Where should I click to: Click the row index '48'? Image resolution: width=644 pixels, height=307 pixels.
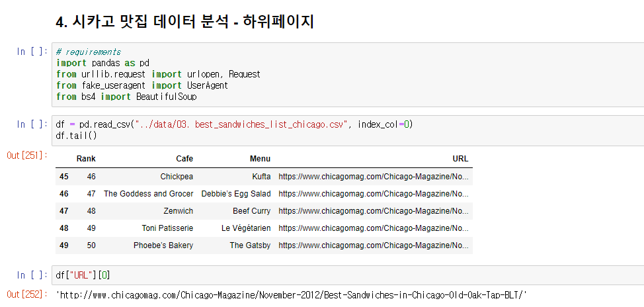tap(64, 228)
